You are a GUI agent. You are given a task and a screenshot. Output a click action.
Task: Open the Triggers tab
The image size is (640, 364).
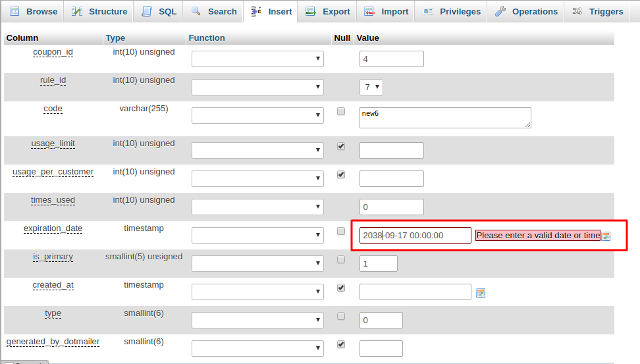597,11
